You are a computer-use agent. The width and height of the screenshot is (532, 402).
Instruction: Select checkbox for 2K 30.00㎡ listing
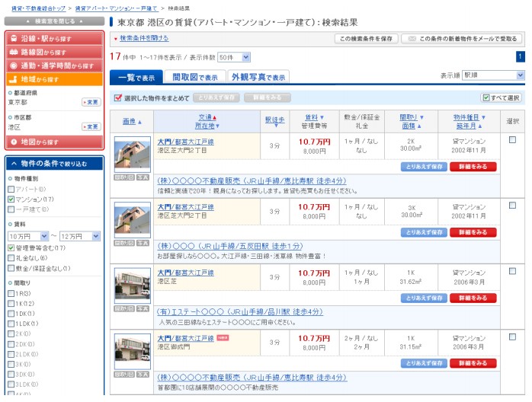512,139
